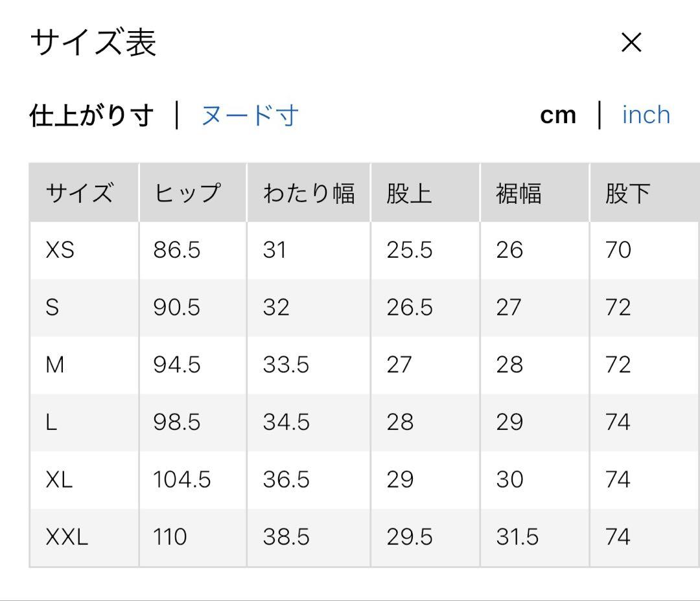
Task: Select the XXL size row label
Action: pos(67,537)
